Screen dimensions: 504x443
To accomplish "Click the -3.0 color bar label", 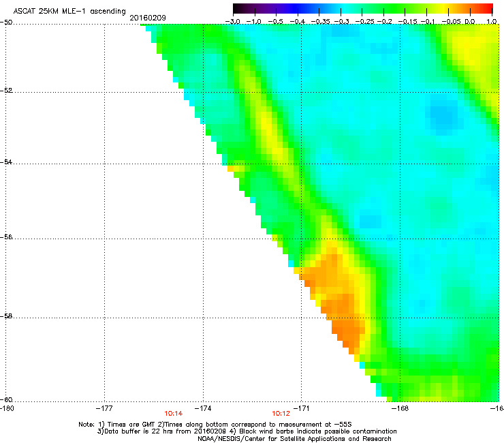I will [x=233, y=22].
